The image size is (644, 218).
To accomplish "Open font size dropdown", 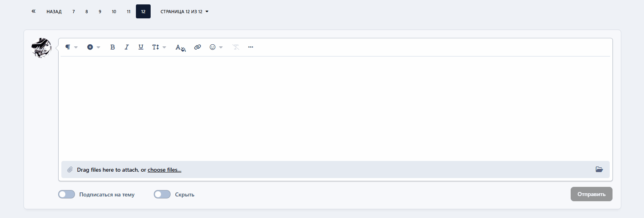I will point(159,47).
